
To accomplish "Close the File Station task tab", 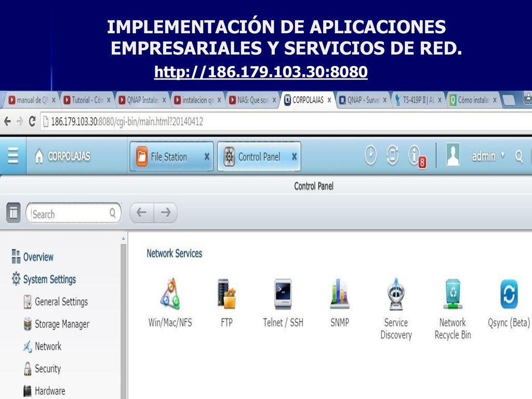I will [x=207, y=156].
